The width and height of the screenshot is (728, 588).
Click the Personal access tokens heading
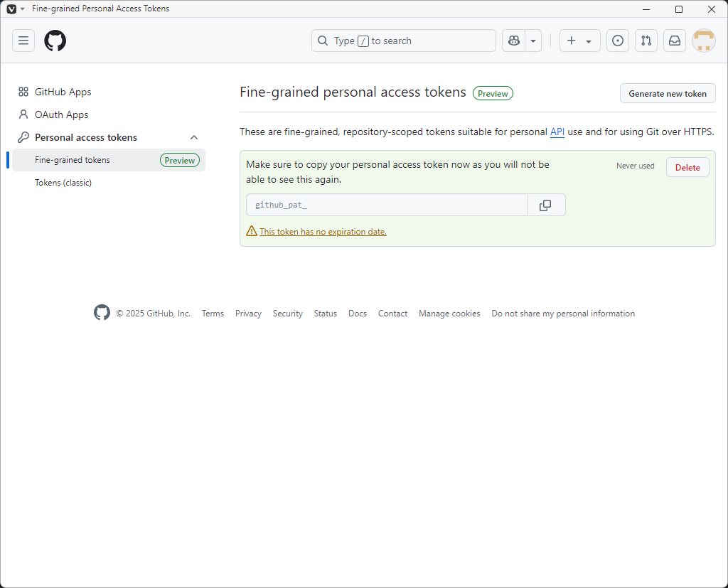[86, 137]
